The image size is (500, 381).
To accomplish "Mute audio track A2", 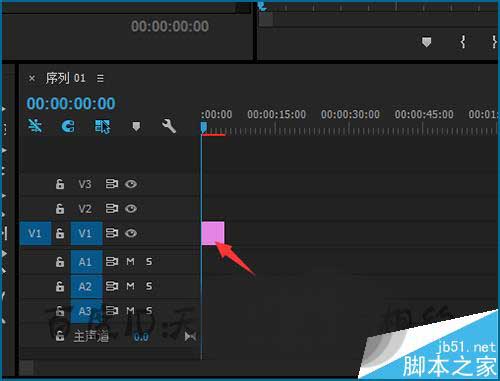I will click(x=130, y=286).
